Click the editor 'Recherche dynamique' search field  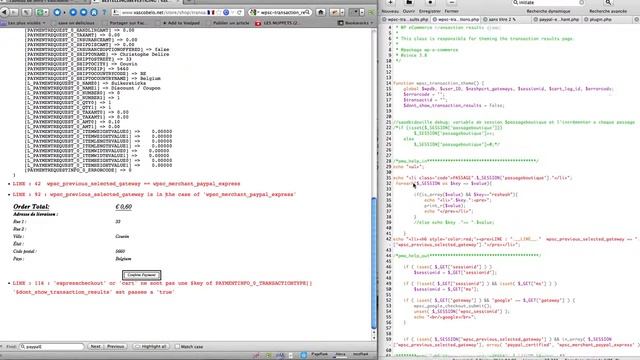tap(548, 2)
